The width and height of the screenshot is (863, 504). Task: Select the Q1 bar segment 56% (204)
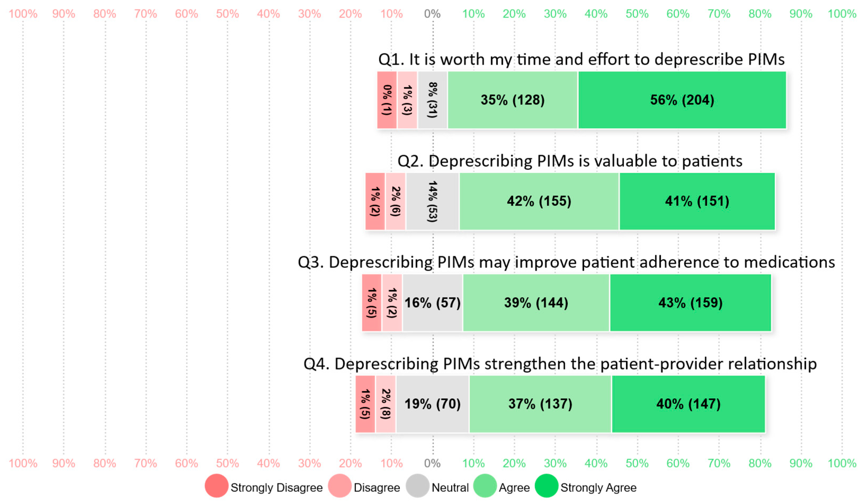pyautogui.click(x=682, y=100)
